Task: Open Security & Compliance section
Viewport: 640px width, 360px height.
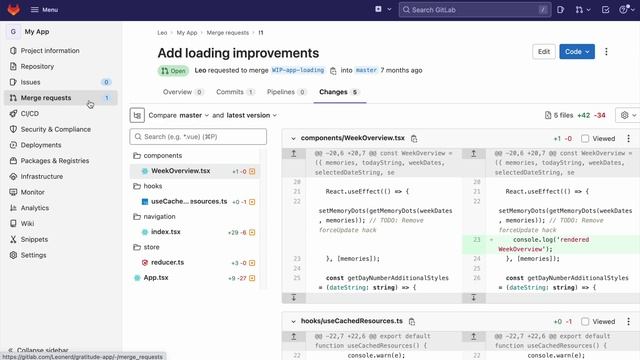Action: point(56,129)
